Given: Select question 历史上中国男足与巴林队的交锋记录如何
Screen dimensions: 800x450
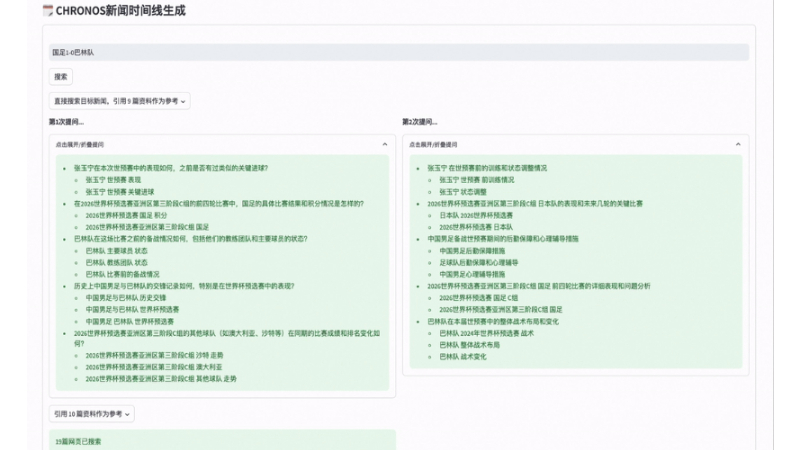Looking at the screenshot, I should tap(184, 286).
